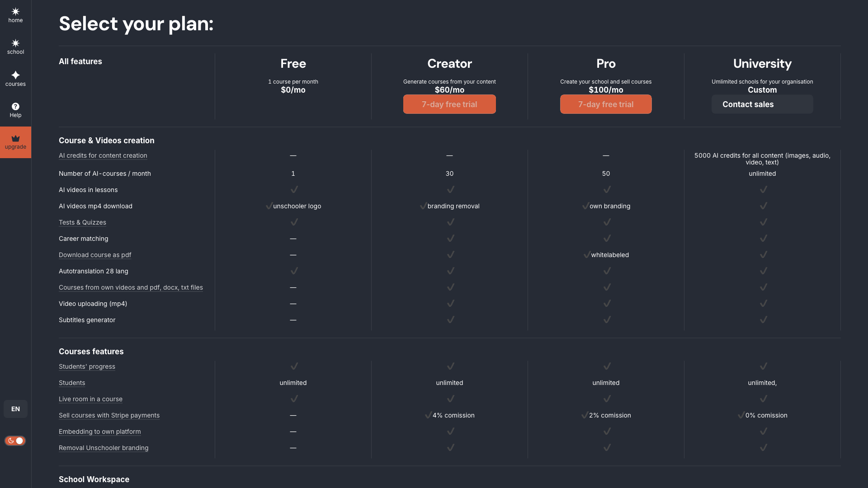Start Creator plan 7-day free trial
Image resolution: width=868 pixels, height=488 pixels.
449,104
